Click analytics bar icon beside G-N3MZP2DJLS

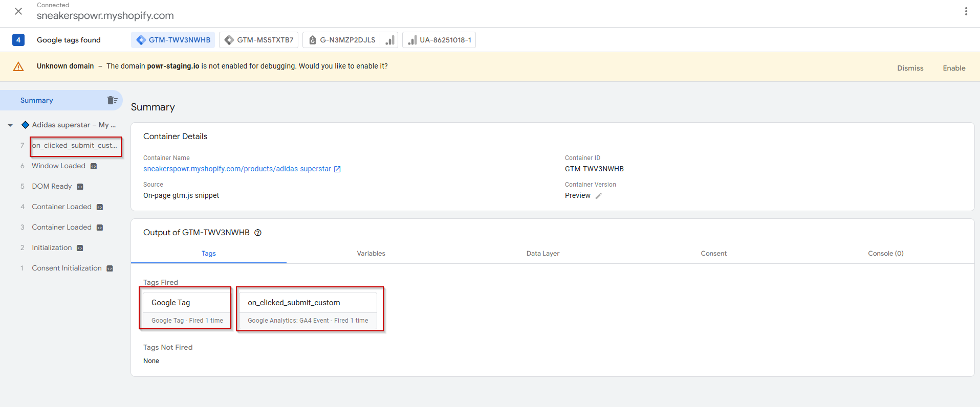[389, 40]
